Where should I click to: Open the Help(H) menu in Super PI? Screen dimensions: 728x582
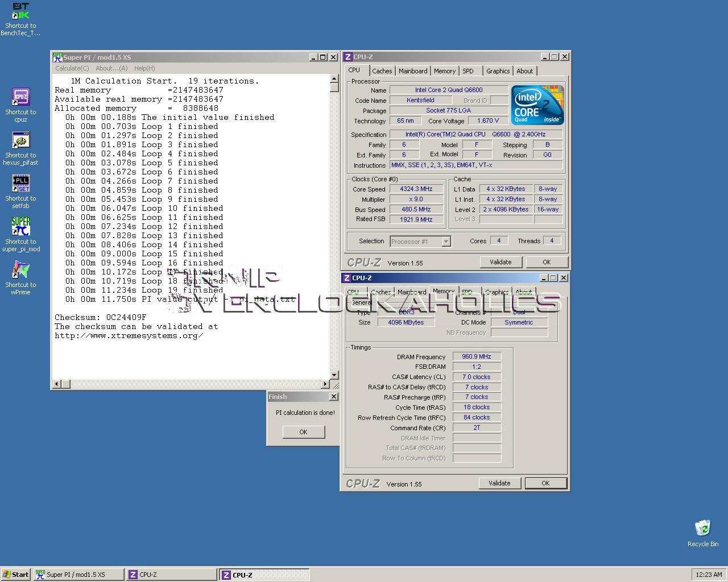point(144,68)
